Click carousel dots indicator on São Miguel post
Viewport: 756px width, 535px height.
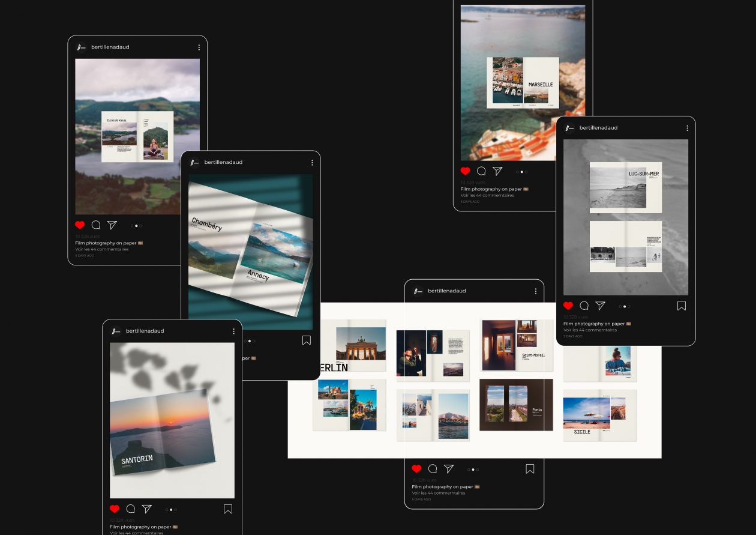tap(136, 226)
